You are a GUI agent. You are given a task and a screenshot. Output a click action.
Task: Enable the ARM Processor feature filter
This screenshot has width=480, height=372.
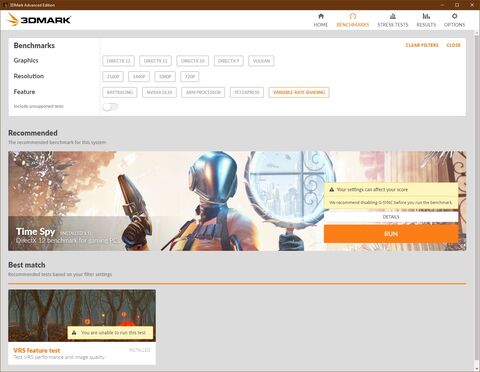(203, 92)
